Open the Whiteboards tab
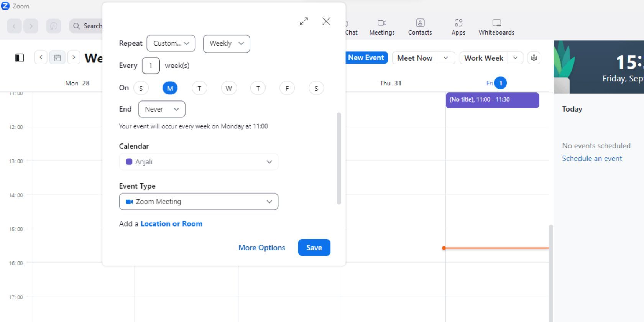 [496, 27]
